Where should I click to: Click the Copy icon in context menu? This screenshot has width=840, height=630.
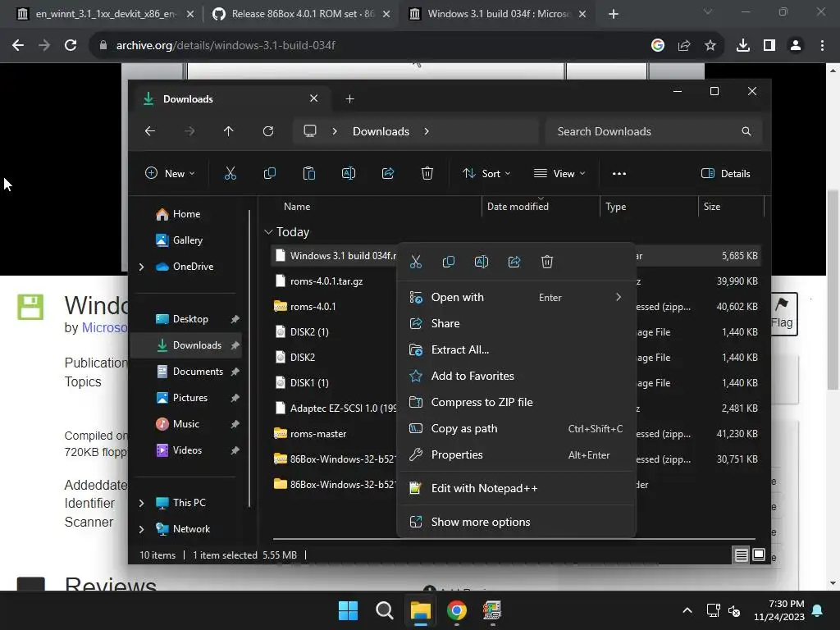[x=449, y=262]
